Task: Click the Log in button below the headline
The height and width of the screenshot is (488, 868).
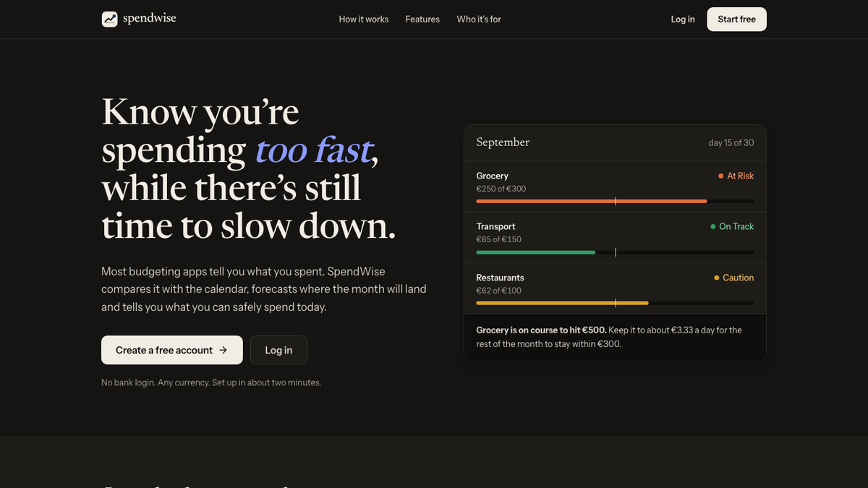Action: pos(278,350)
